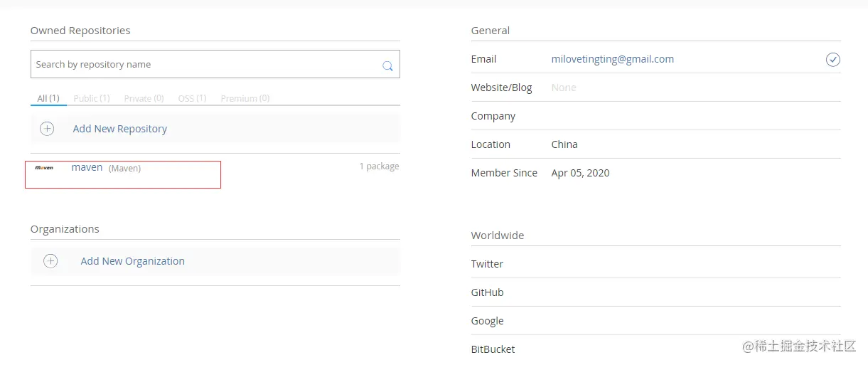Click the Company field label
Image resolution: width=868 pixels, height=365 pixels.
coord(493,116)
